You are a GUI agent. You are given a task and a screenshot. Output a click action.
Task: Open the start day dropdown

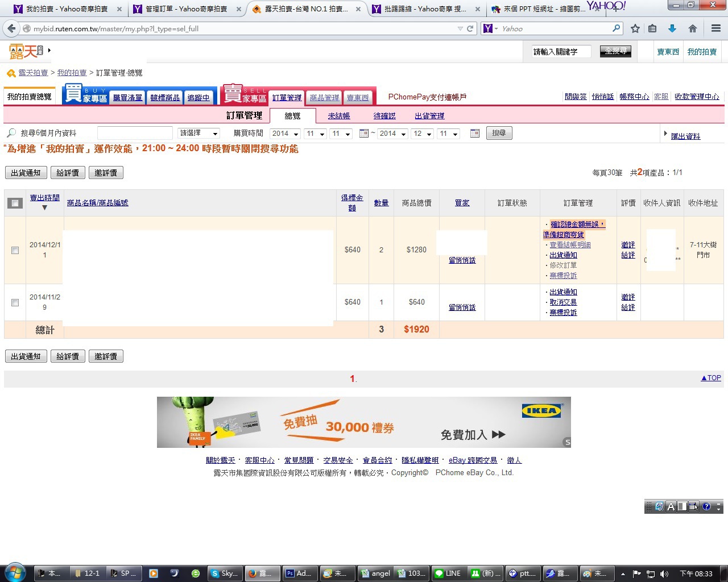pos(341,134)
